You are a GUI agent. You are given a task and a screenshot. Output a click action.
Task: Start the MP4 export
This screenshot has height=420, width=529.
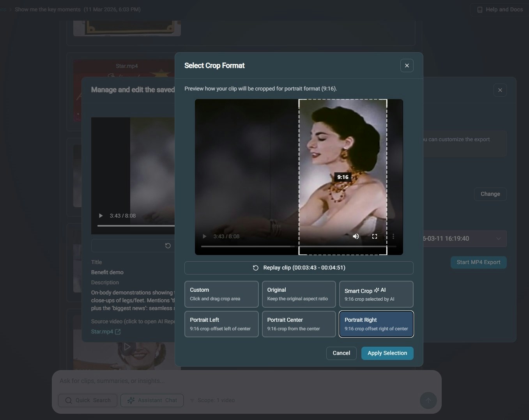click(478, 262)
